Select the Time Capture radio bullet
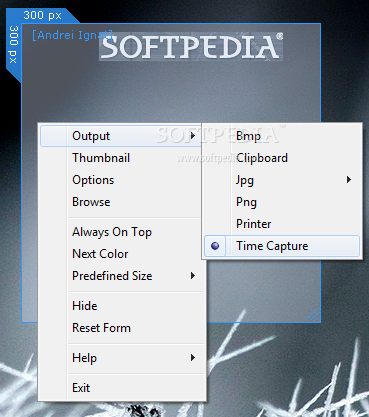This screenshot has height=417, width=369. (215, 246)
